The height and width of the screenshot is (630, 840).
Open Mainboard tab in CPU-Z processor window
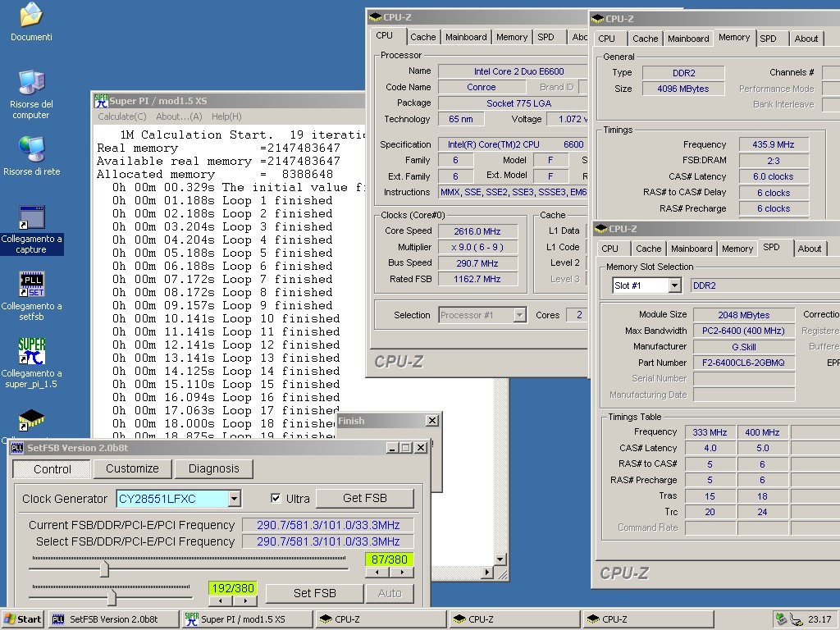point(466,37)
